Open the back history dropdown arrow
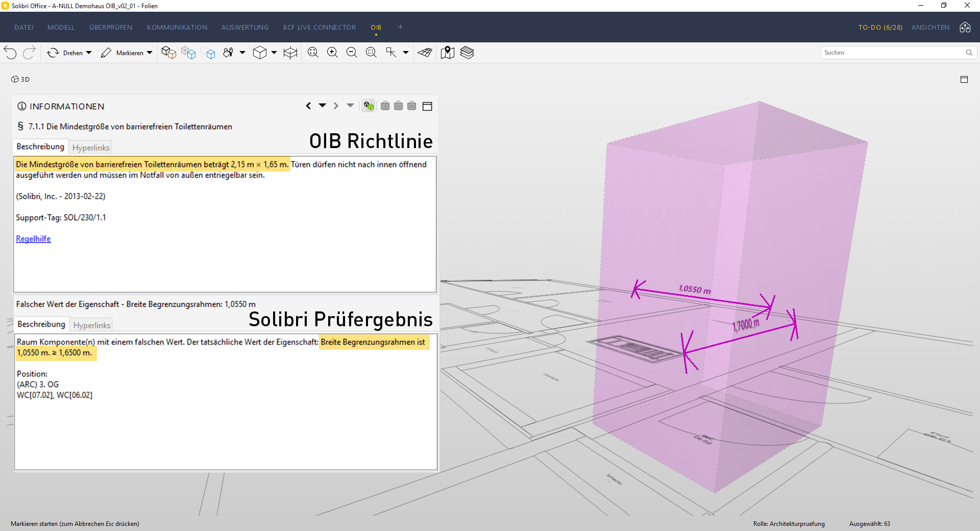 coord(323,106)
